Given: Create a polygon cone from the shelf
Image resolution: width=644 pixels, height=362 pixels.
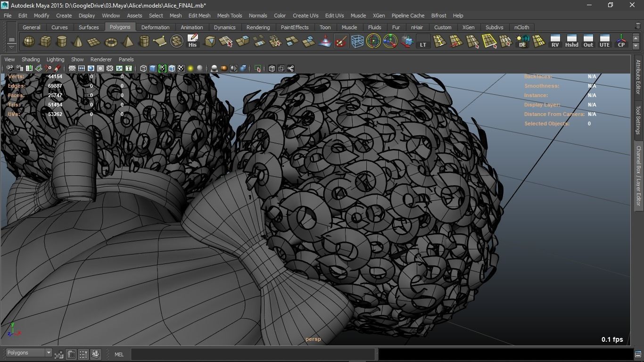Looking at the screenshot, I should tap(78, 41).
